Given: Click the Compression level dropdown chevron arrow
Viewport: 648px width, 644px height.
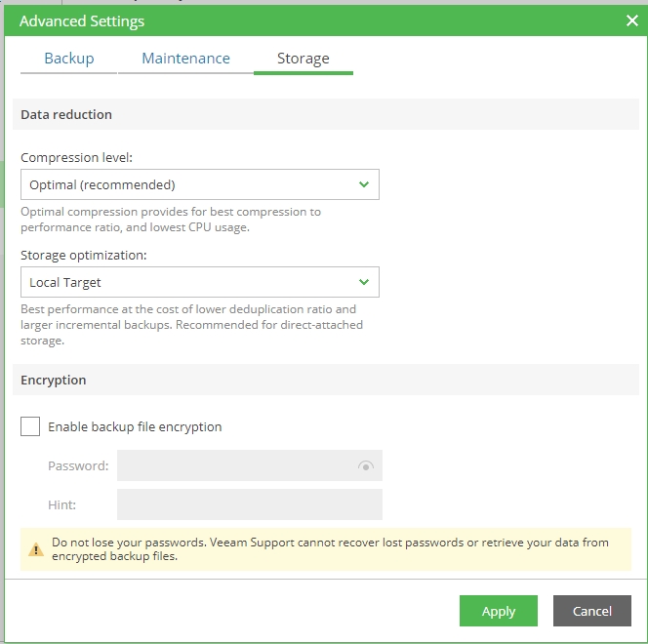Looking at the screenshot, I should pyautogui.click(x=364, y=184).
